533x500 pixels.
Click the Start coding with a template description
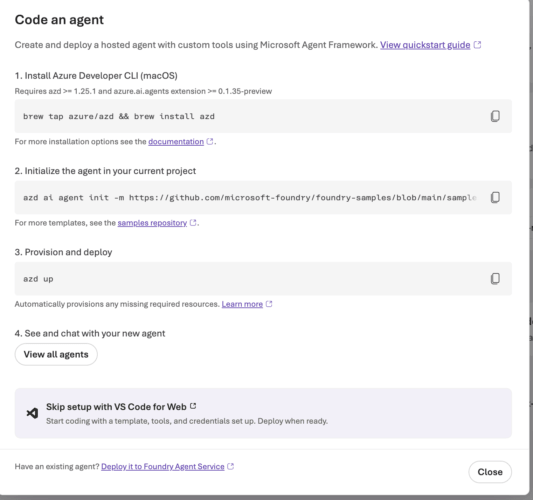(x=187, y=421)
